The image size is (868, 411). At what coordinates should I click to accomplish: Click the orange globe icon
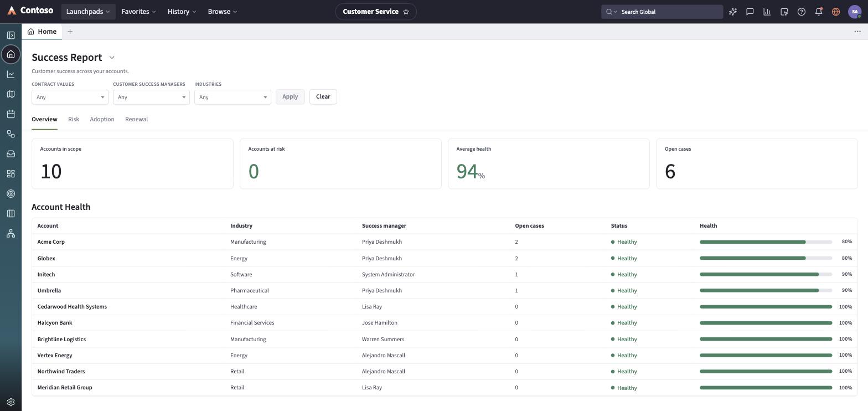(836, 12)
